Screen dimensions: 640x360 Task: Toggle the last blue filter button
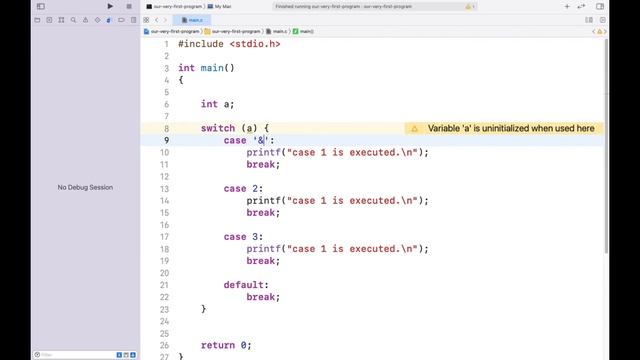pos(133,355)
